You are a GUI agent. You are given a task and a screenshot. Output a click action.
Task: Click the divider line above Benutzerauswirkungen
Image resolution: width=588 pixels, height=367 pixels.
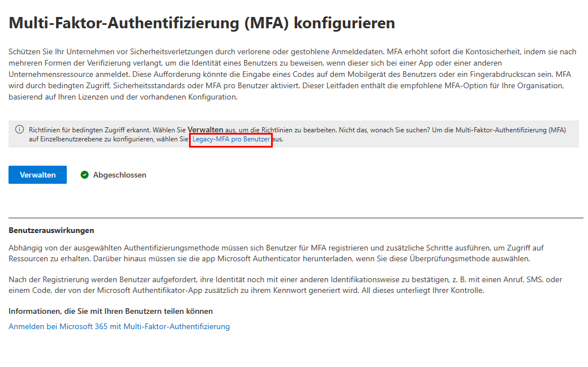tap(295, 218)
